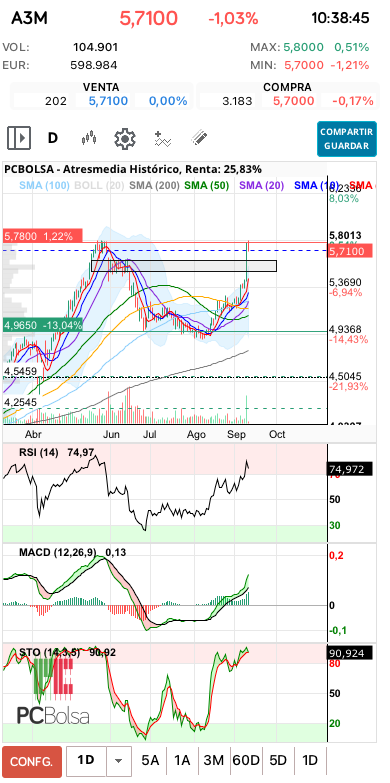The height and width of the screenshot is (783, 390).
Task: Click the MAX value 5,8000
Action: click(303, 47)
